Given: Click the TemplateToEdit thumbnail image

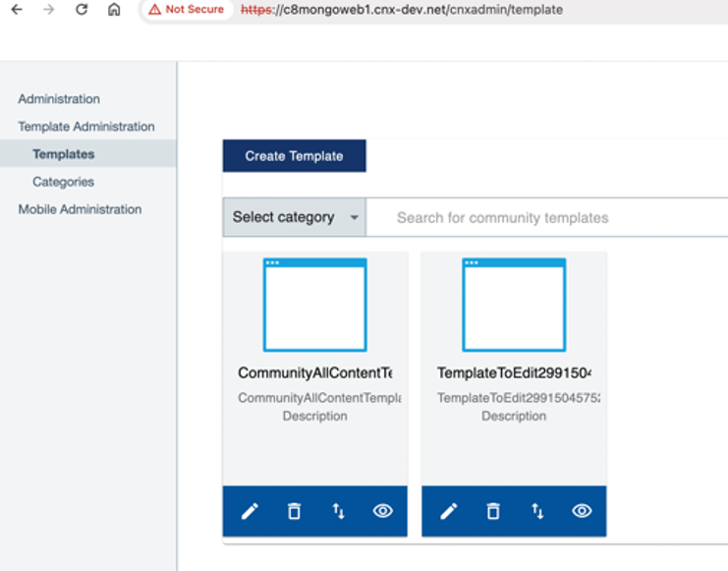Looking at the screenshot, I should [514, 305].
